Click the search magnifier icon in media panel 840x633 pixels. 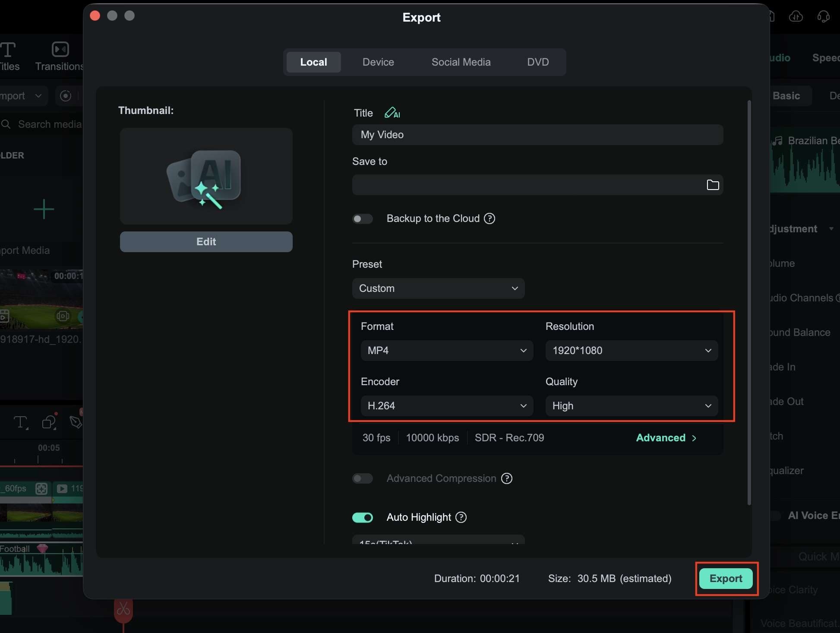6,124
